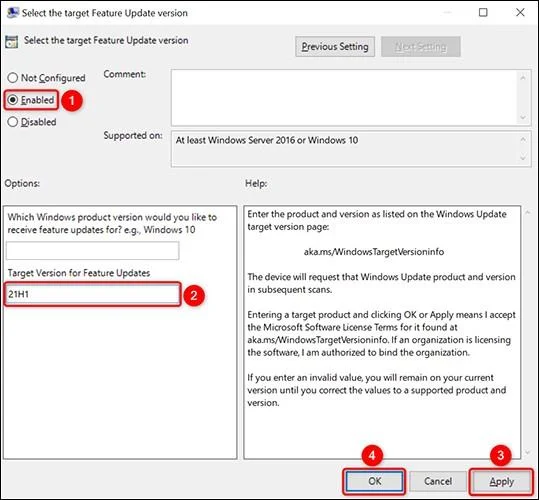Click the 'If you enter an invalid value' paragraph

point(376,390)
